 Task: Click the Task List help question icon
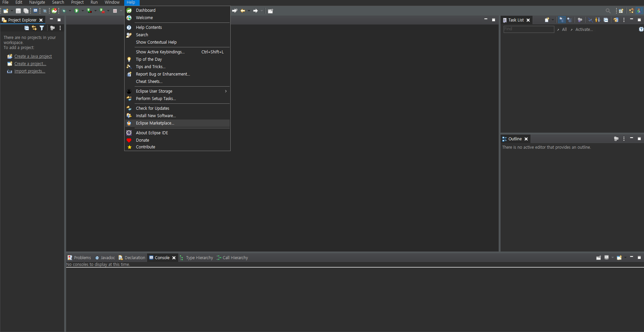(x=641, y=29)
